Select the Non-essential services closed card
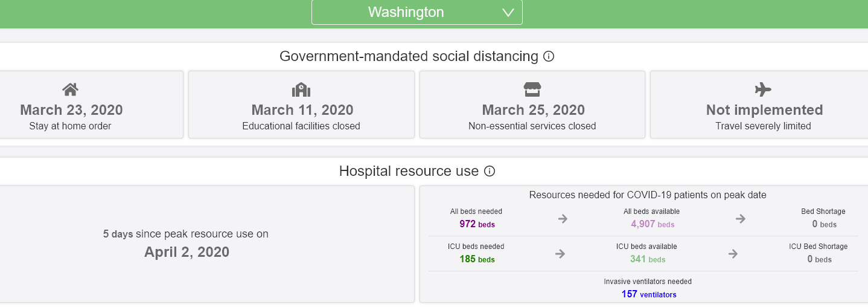This screenshot has width=868, height=307. (532, 105)
